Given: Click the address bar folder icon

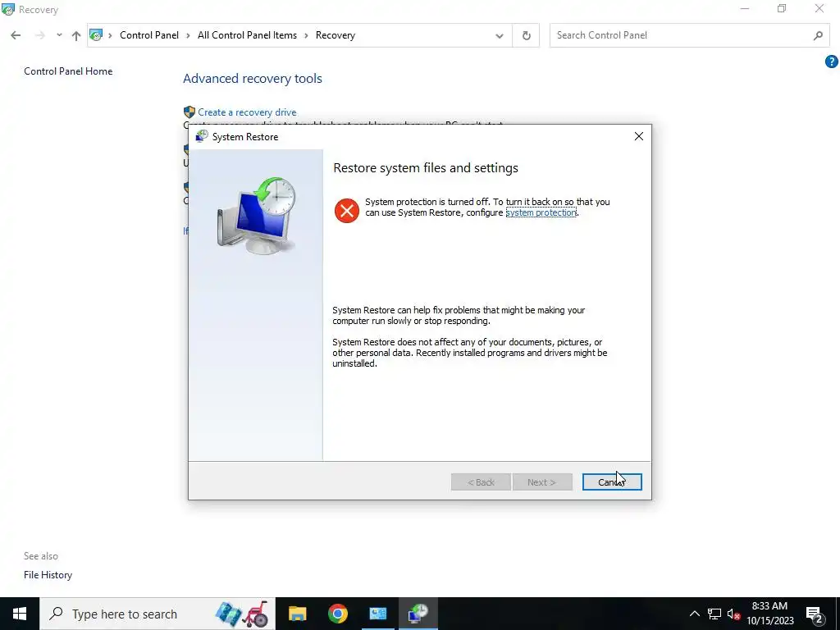Looking at the screenshot, I should pyautogui.click(x=96, y=35).
